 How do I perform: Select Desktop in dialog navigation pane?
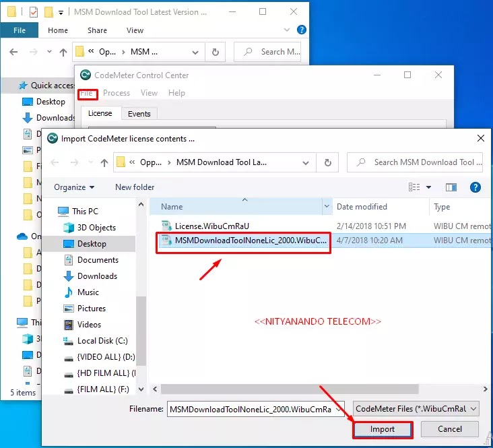pos(92,244)
